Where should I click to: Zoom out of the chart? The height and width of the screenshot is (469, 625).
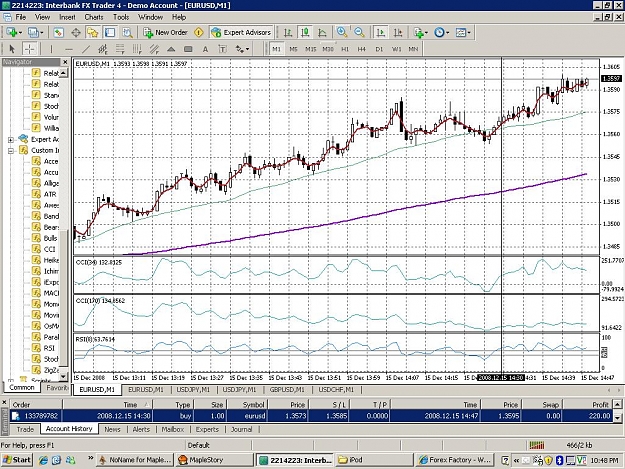point(359,32)
